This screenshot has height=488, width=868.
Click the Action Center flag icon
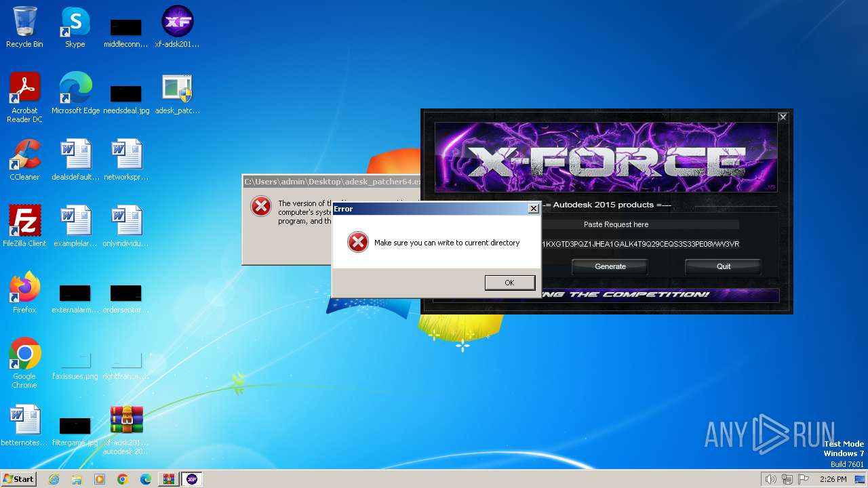point(804,479)
